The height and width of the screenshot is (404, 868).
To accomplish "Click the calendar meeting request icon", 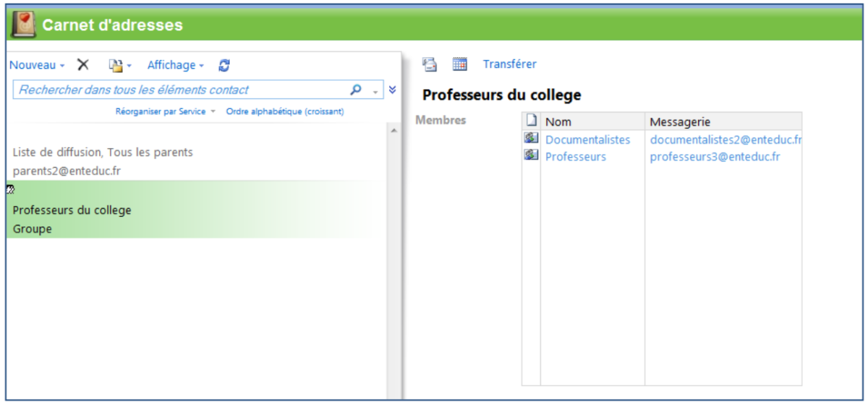I will click(x=459, y=64).
